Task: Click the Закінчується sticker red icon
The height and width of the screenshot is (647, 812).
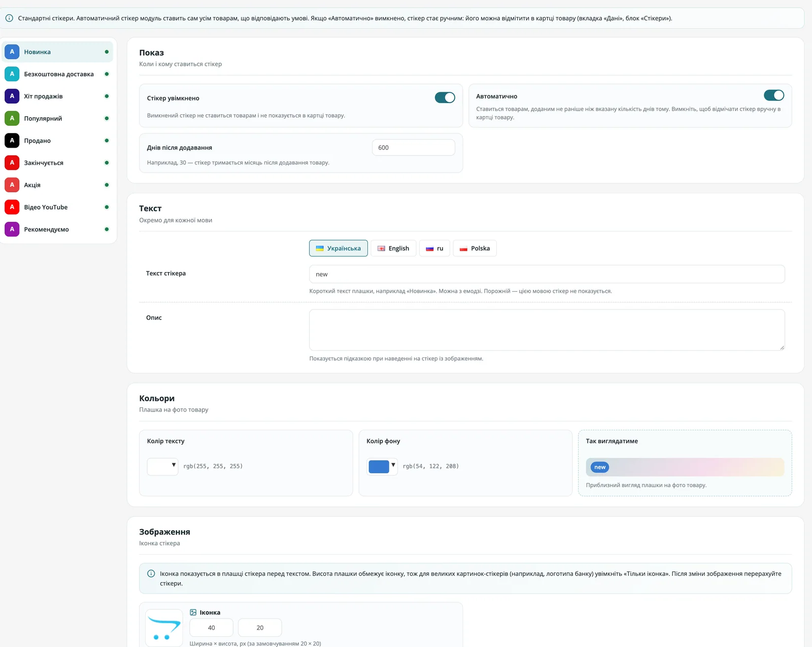Action: coord(12,163)
